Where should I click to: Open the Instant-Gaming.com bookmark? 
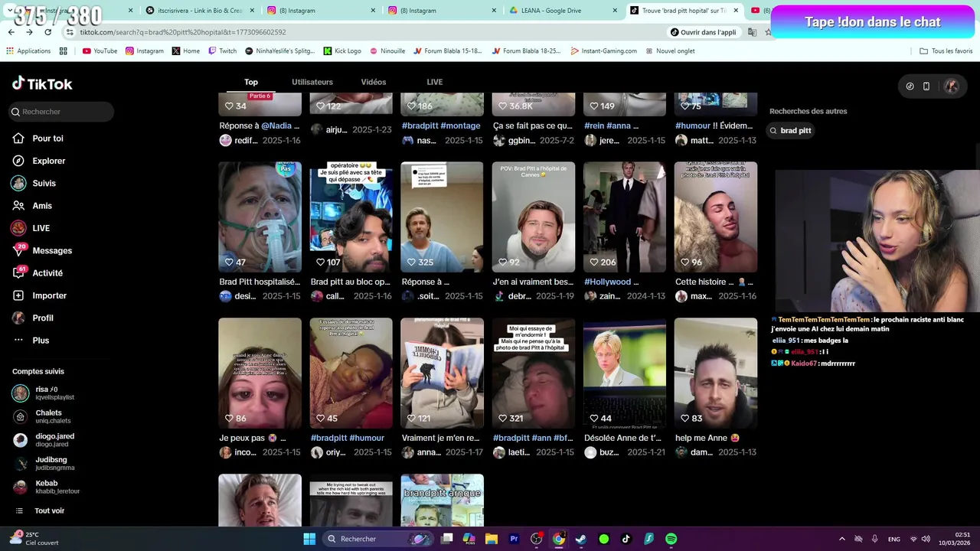click(x=603, y=51)
